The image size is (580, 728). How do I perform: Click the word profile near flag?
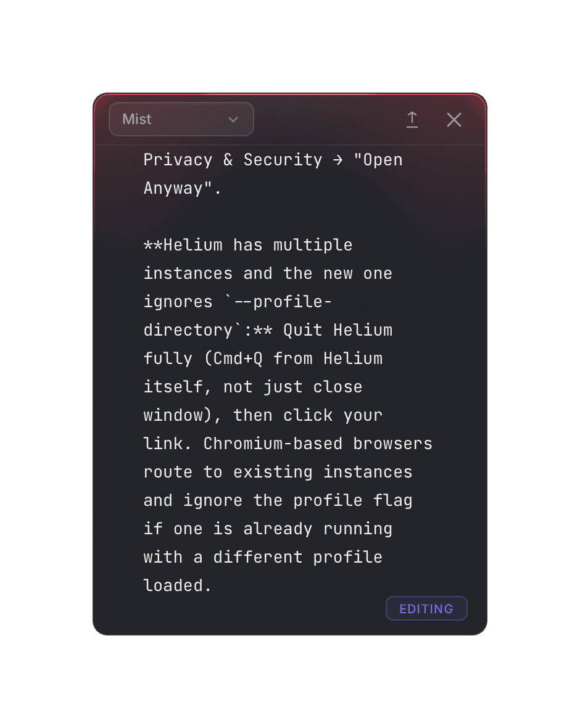(328, 500)
